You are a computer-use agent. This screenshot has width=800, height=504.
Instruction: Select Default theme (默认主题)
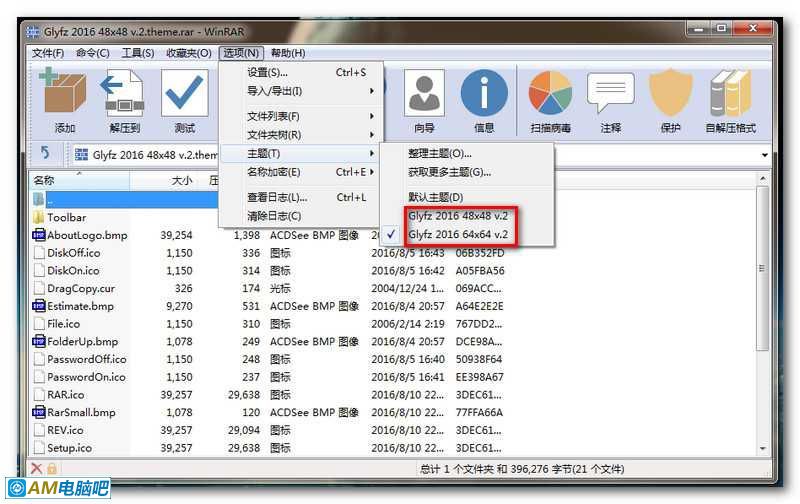(x=466, y=197)
